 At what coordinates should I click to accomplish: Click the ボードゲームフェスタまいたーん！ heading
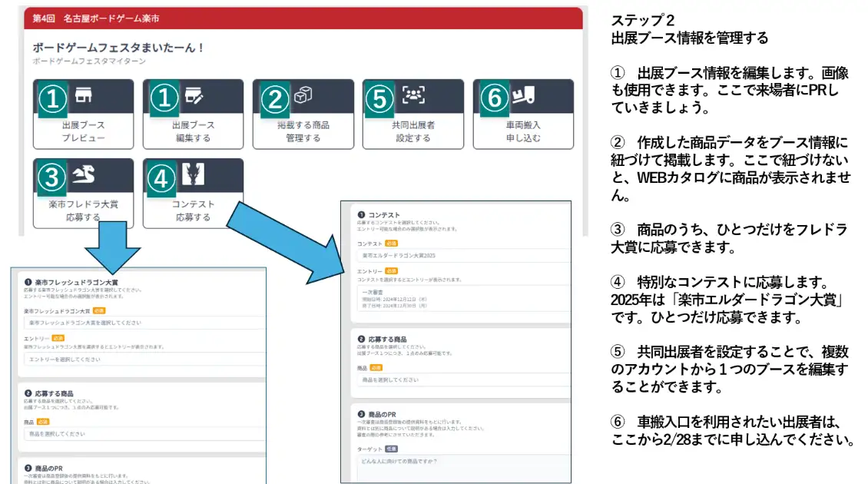(x=118, y=47)
